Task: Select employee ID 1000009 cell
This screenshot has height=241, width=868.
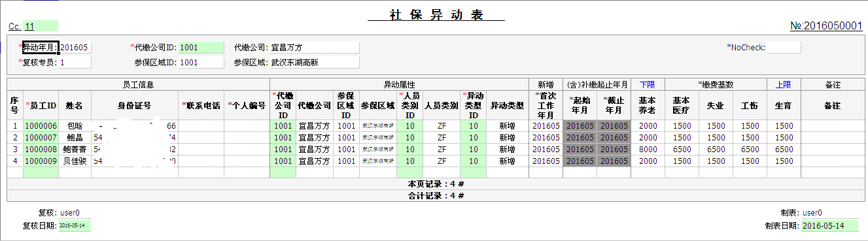Action: point(41,161)
